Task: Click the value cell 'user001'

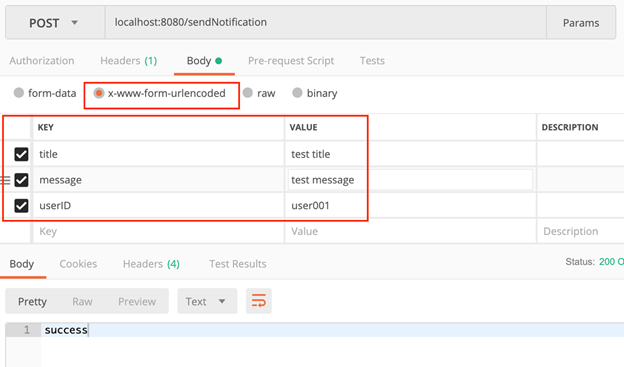Action: click(x=410, y=205)
